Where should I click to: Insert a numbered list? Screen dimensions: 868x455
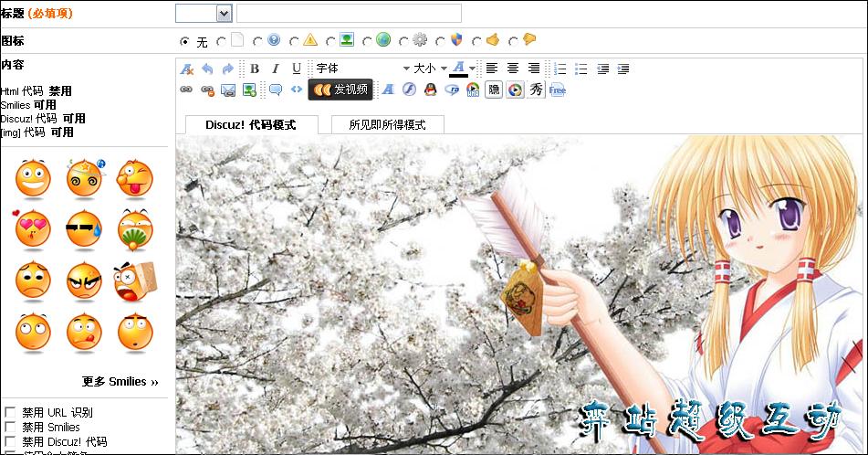point(560,69)
